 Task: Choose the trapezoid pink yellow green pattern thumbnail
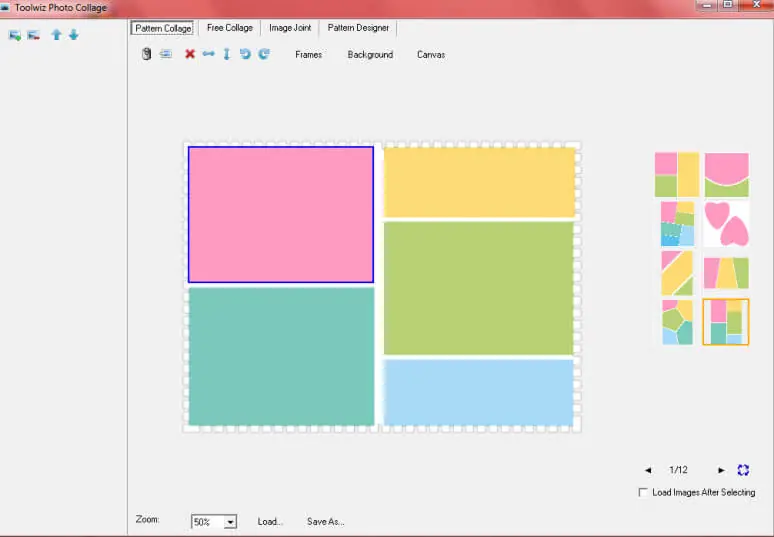pos(726,273)
